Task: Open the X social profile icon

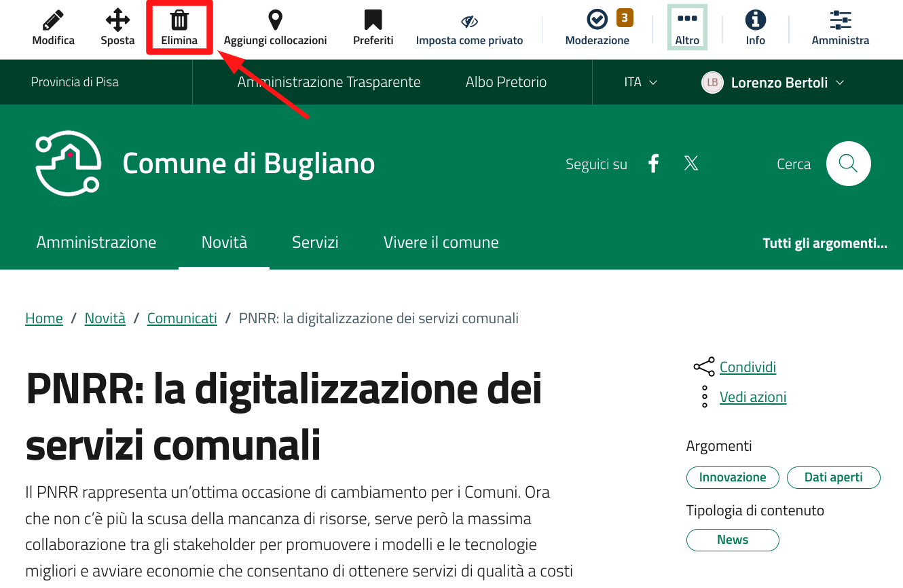Action: [691, 164]
